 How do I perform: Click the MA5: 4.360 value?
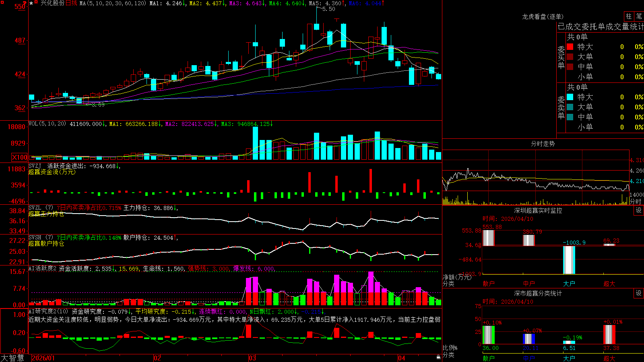(327, 3)
